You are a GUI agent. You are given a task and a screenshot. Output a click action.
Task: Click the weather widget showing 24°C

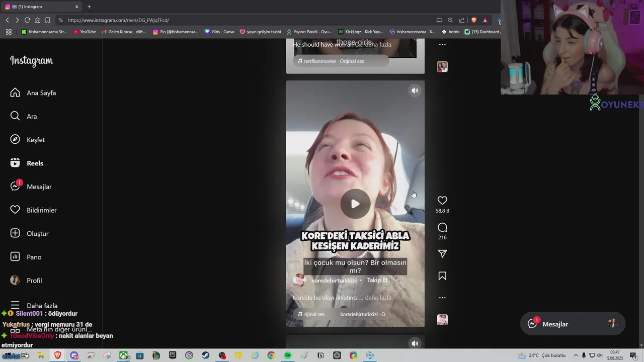(542, 355)
